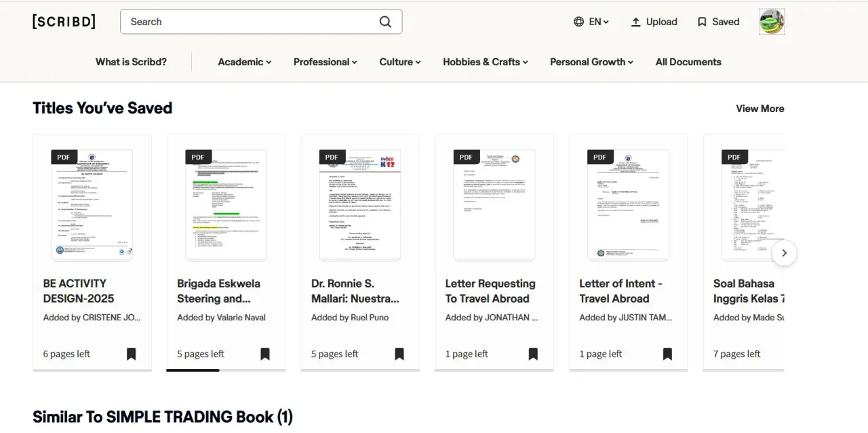
Task: Open What is Scribd? page
Action: 131,62
